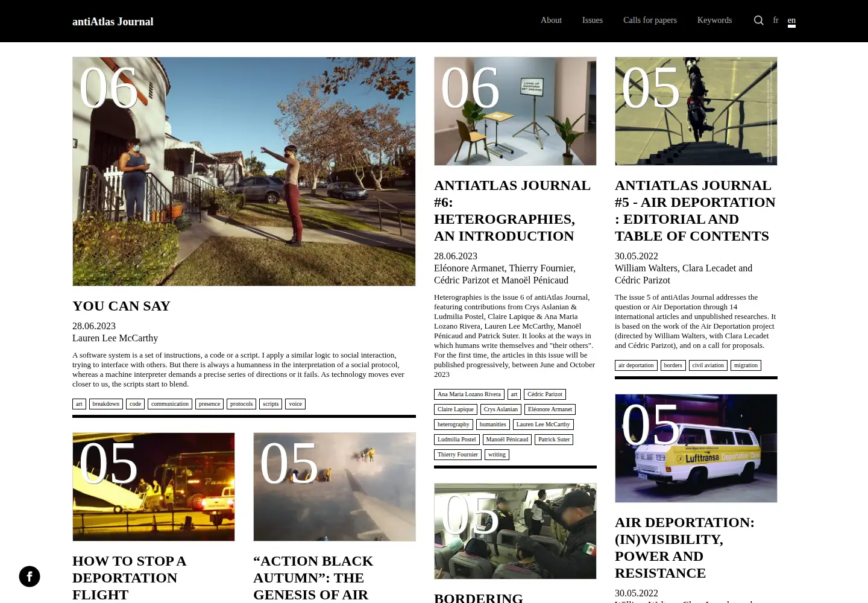Select the 'Crys Aslanian' tag

(501, 409)
